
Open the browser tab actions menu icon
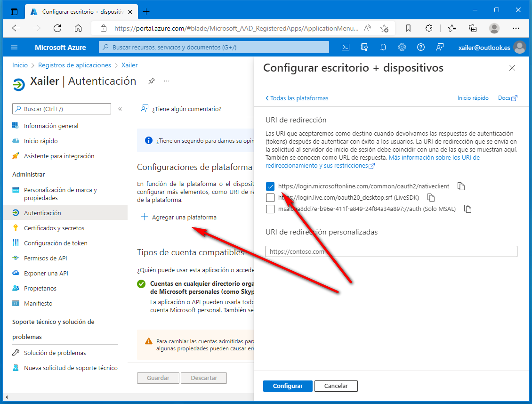click(x=14, y=11)
